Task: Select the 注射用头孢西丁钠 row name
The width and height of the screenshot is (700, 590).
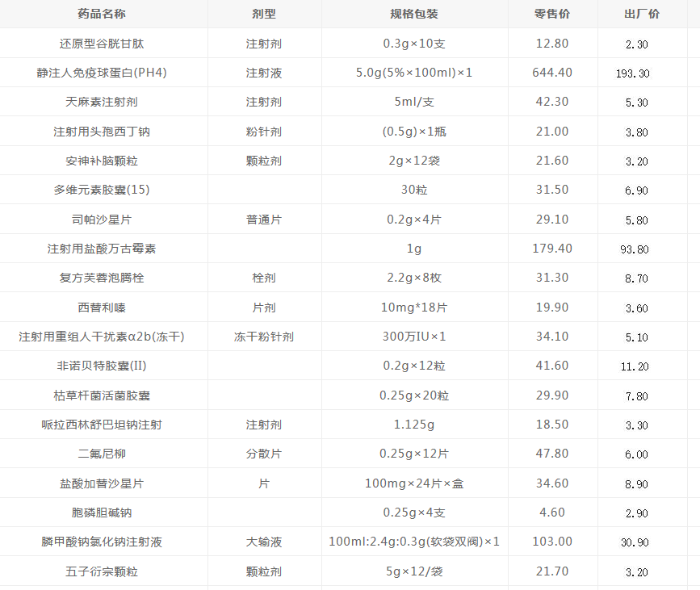Action: [102, 132]
